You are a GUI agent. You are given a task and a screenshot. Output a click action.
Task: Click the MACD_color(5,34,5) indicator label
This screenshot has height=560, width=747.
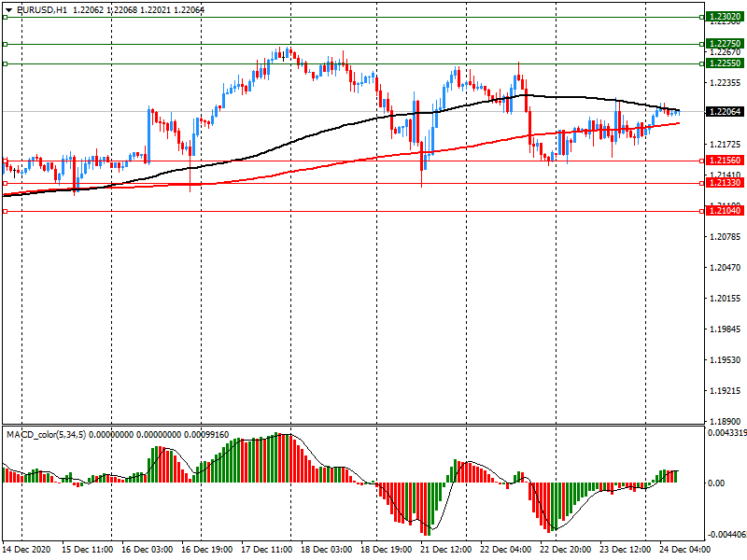point(46,435)
